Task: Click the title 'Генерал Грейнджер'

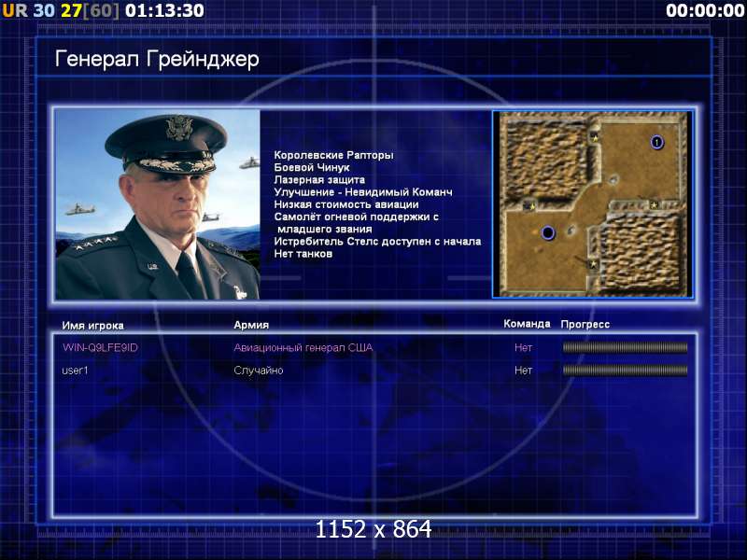Action: [x=157, y=60]
